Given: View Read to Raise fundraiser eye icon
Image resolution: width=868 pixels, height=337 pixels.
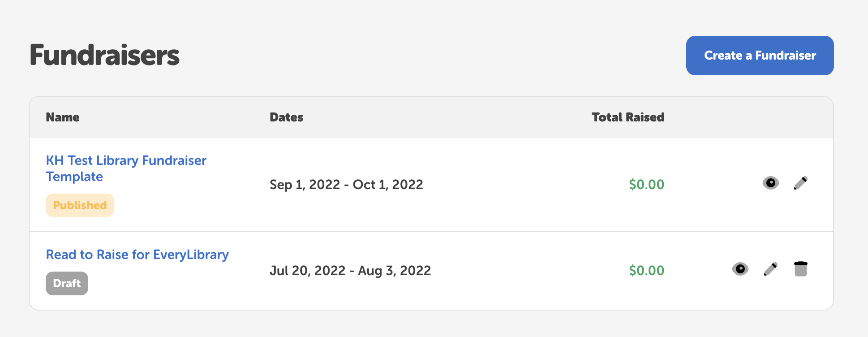Looking at the screenshot, I should pos(740,269).
